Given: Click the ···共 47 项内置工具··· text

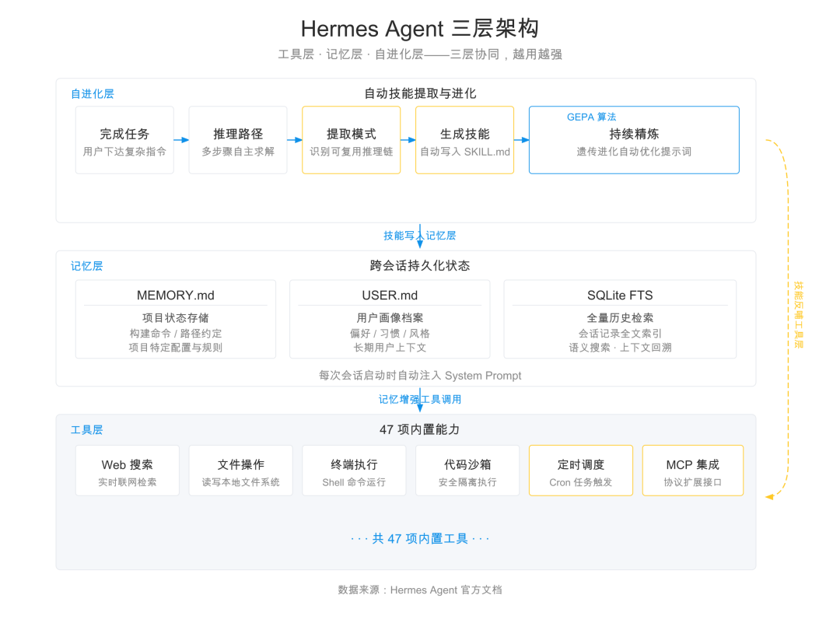Looking at the screenshot, I should pos(420,537).
